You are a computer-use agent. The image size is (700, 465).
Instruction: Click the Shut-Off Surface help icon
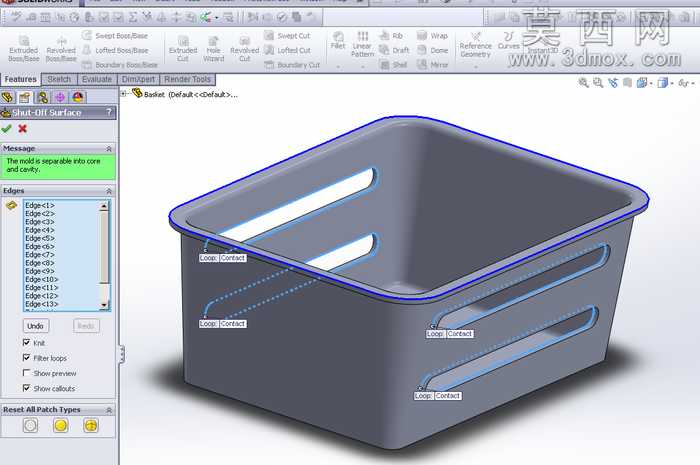pyautogui.click(x=108, y=112)
